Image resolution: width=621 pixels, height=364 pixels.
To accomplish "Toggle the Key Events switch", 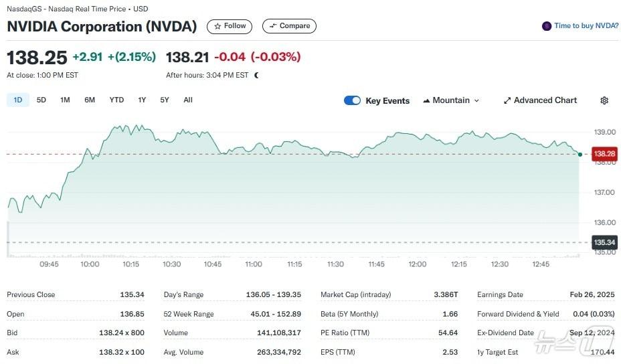I will point(352,100).
